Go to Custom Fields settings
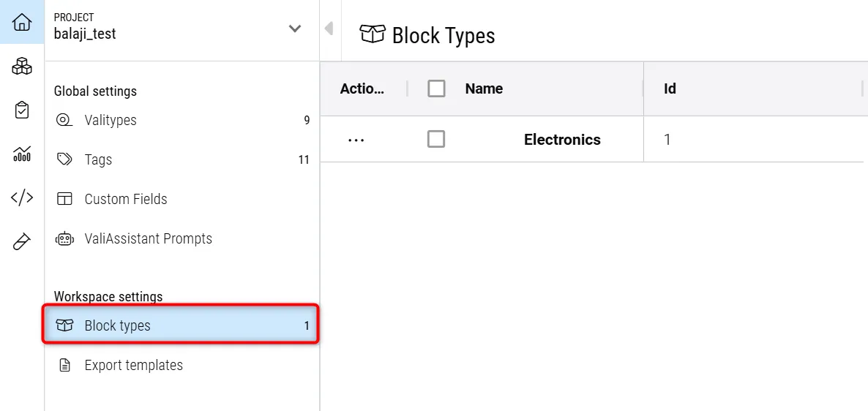This screenshot has height=411, width=868. point(126,199)
